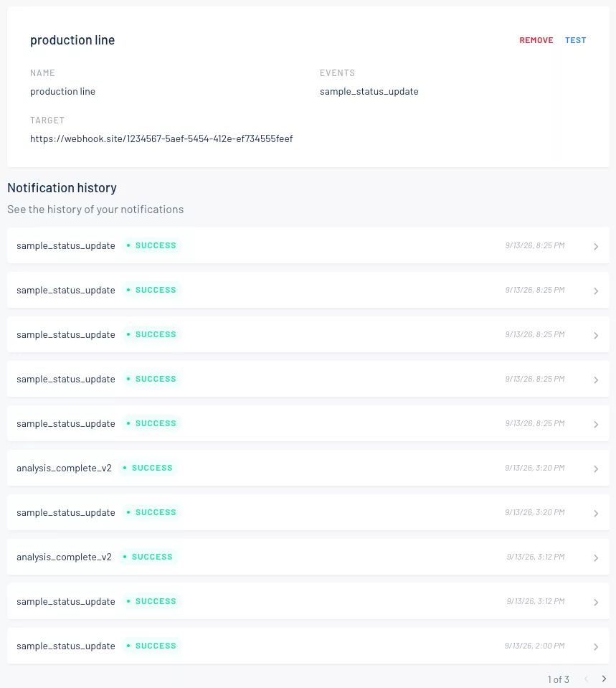Click sample_status_update value under EVENTS
The height and width of the screenshot is (688, 616).
coord(369,91)
